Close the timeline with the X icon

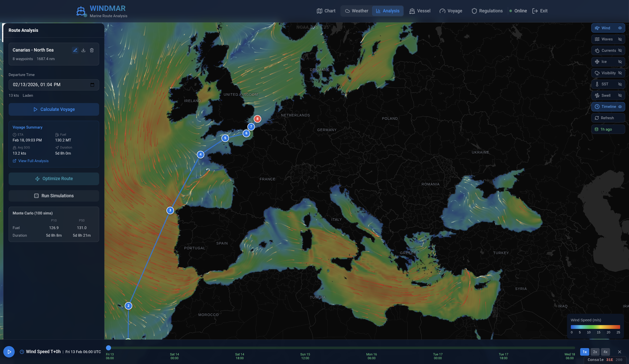(x=620, y=352)
